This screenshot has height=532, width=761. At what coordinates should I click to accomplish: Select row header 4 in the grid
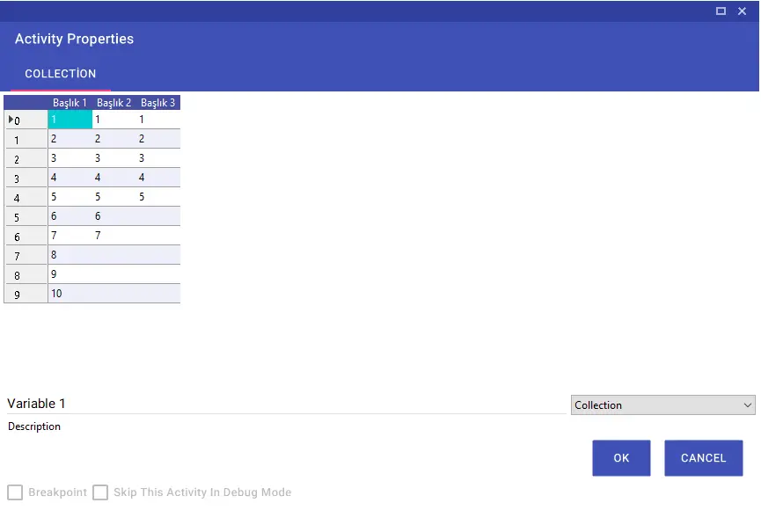26,197
